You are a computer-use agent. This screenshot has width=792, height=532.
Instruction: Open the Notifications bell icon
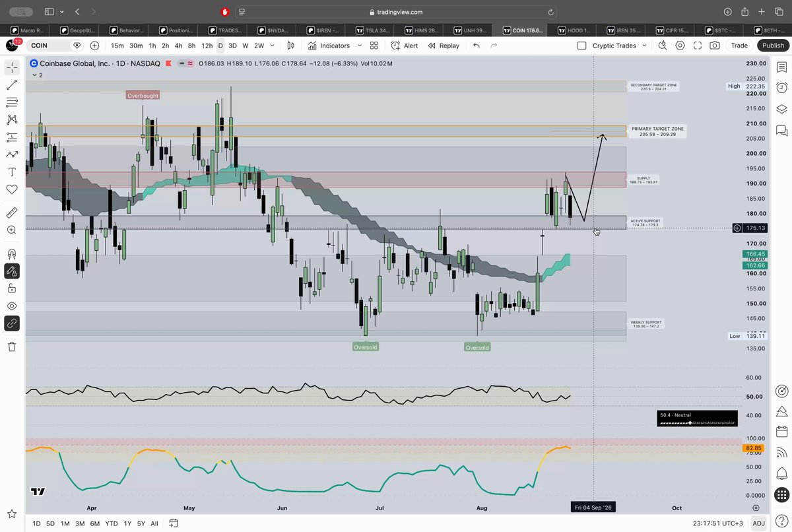click(781, 473)
